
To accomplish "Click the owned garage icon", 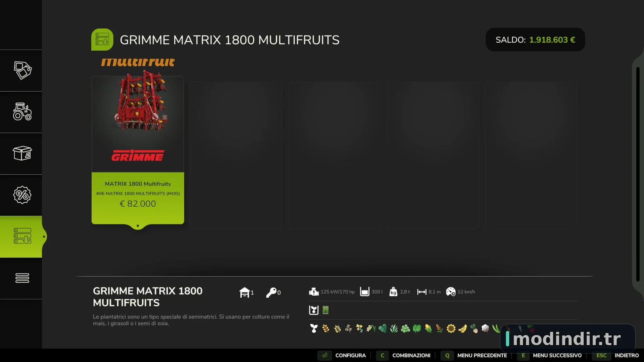I will pos(244,292).
